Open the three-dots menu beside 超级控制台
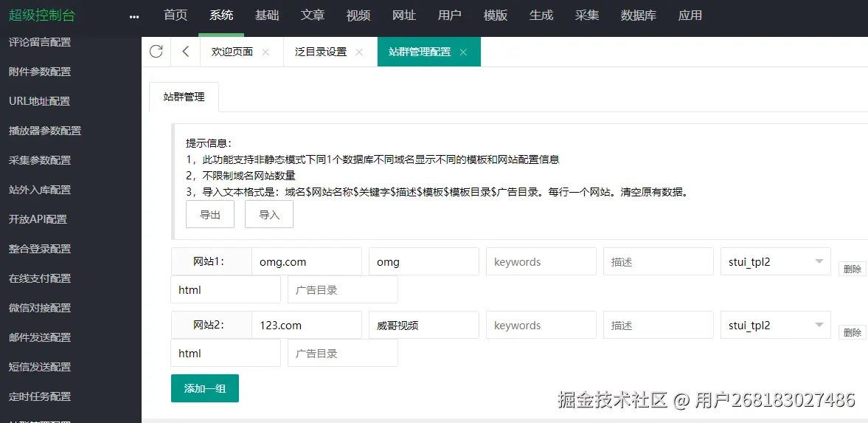 pos(134,17)
